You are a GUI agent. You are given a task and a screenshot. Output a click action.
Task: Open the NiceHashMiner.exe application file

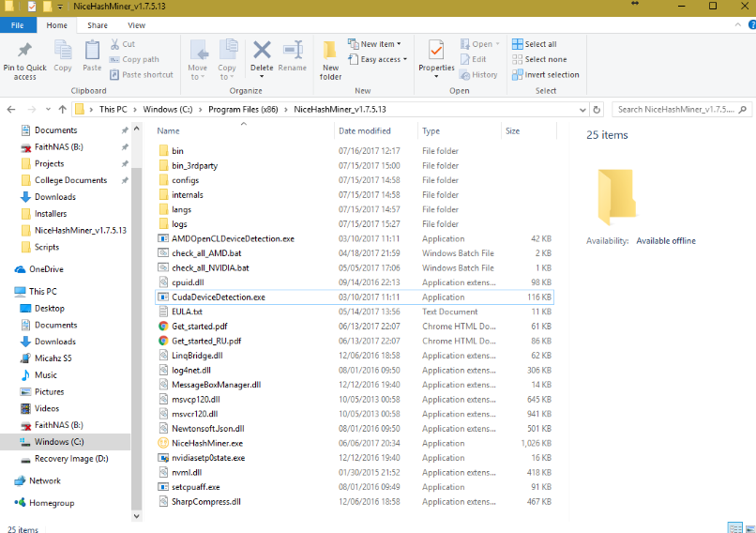tap(207, 443)
